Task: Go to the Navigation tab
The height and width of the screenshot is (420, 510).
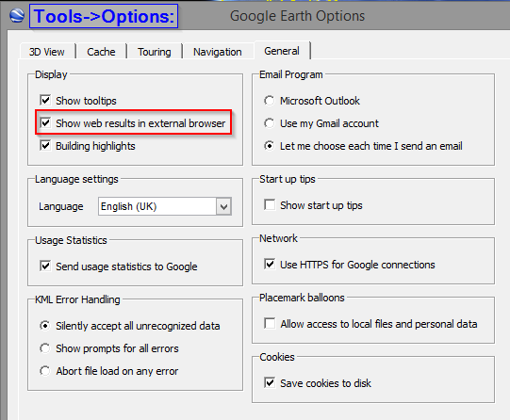Action: click(217, 52)
